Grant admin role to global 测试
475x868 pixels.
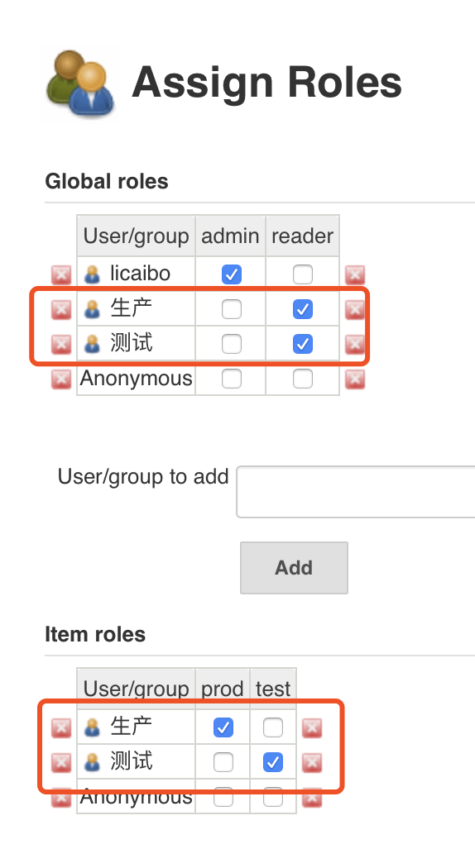click(231, 344)
